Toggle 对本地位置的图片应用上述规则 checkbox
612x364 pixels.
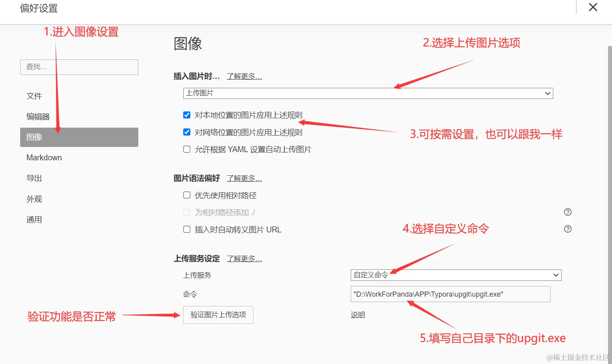[187, 115]
